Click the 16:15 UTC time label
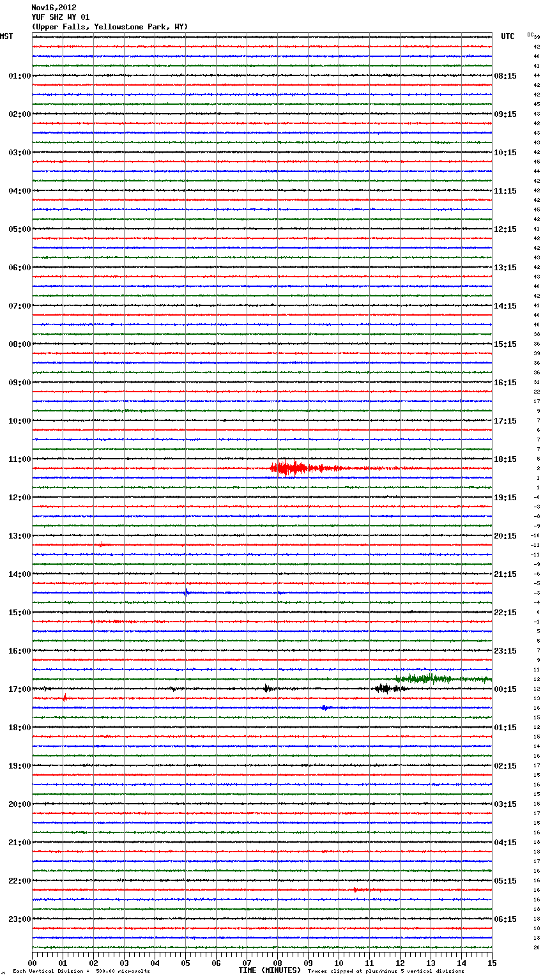Screen dimensions: 543x980 pos(505,383)
